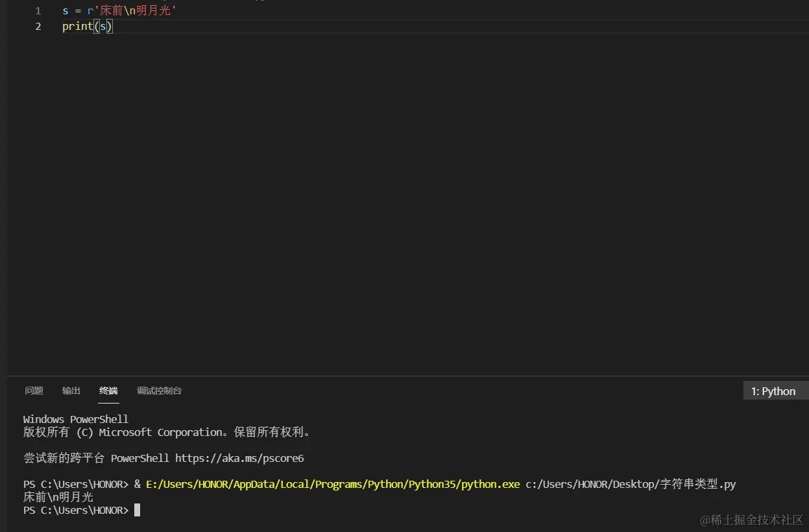This screenshot has width=809, height=532.
Task: Click the last PS C:\Users\HONOR> prompt
Action: (x=77, y=510)
